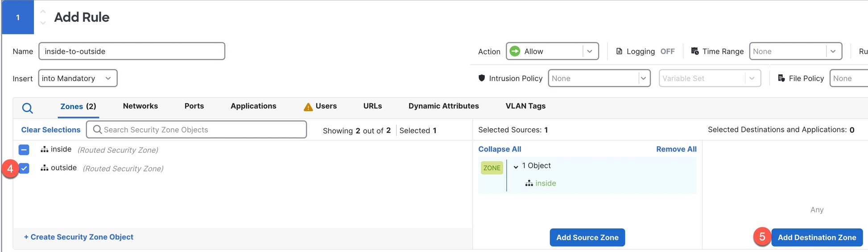The width and height of the screenshot is (868, 252).
Task: Collapse the 1 Object chevron
Action: [516, 167]
